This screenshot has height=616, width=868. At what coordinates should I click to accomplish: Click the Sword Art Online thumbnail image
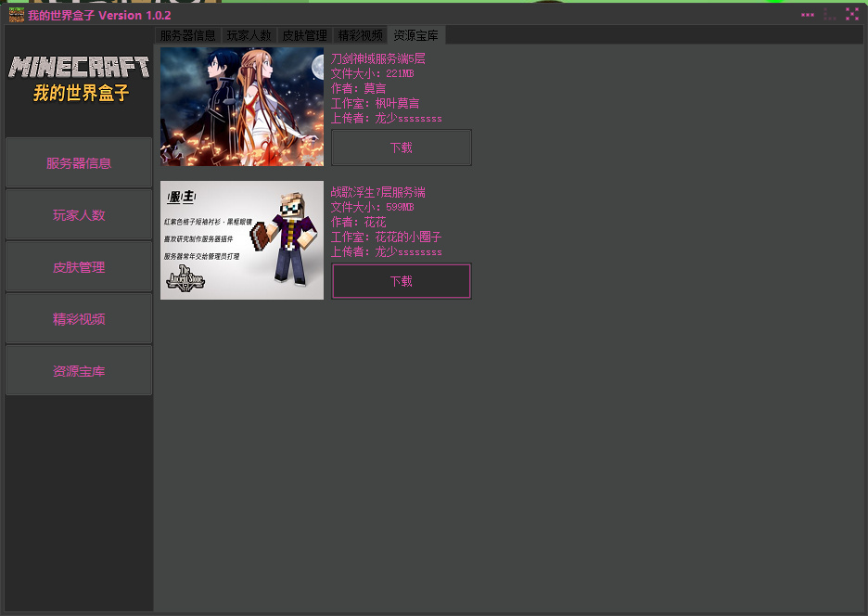[x=242, y=107]
